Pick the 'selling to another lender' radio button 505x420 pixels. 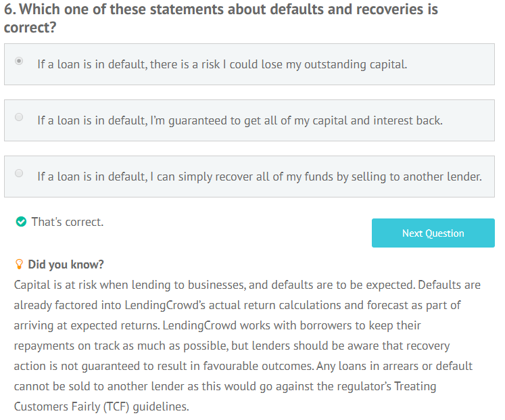(19, 173)
